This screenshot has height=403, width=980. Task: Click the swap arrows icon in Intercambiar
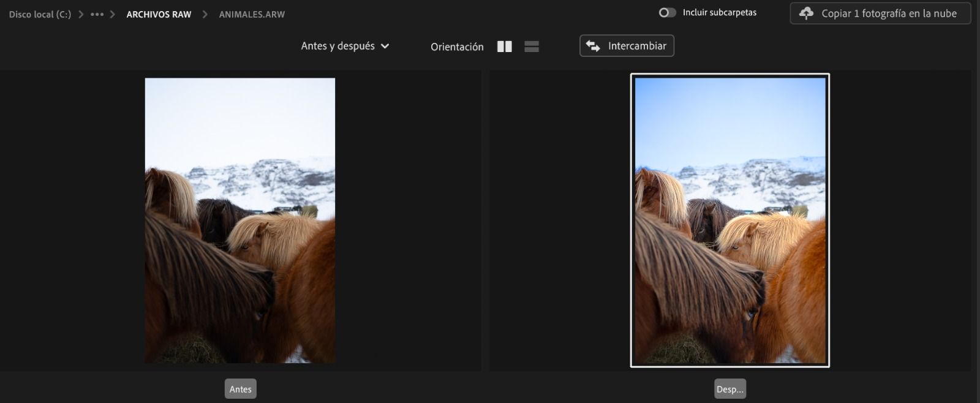(x=592, y=46)
